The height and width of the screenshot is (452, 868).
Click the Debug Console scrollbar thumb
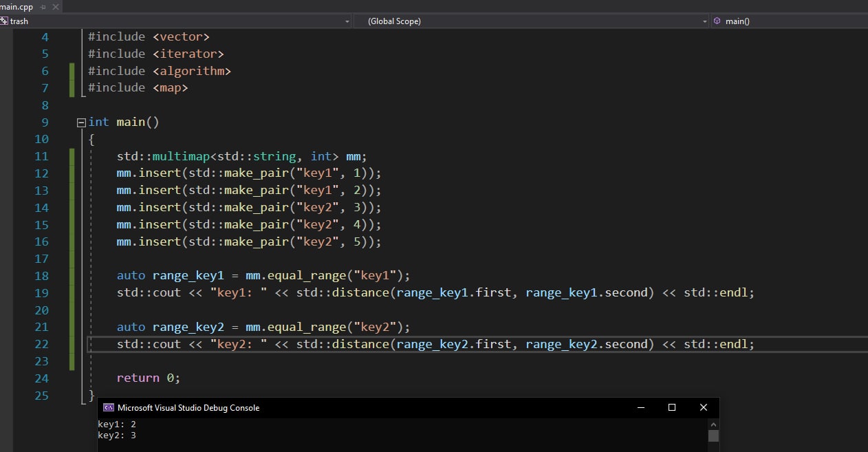coord(713,435)
